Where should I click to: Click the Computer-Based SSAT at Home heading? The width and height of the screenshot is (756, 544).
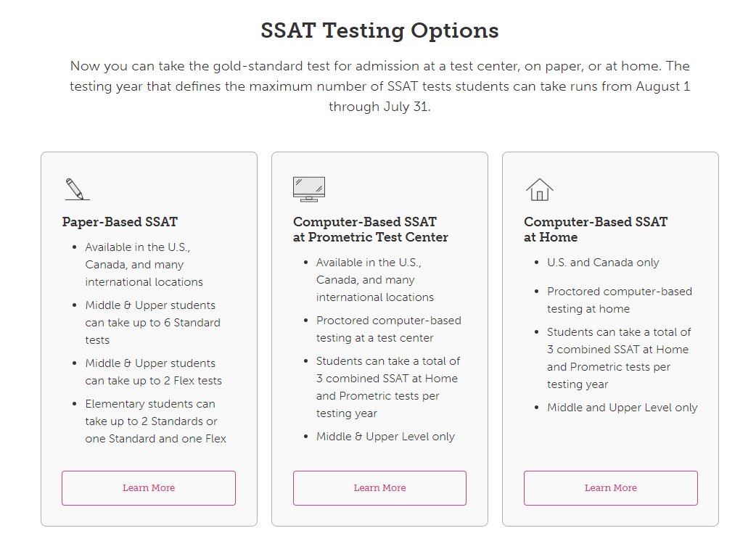coord(596,229)
